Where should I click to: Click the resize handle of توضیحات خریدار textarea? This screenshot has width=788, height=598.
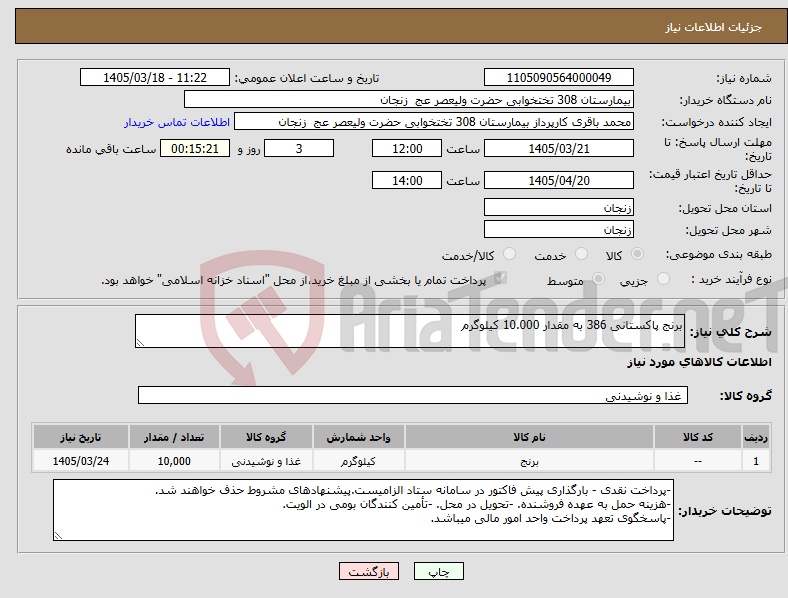[x=58, y=536]
